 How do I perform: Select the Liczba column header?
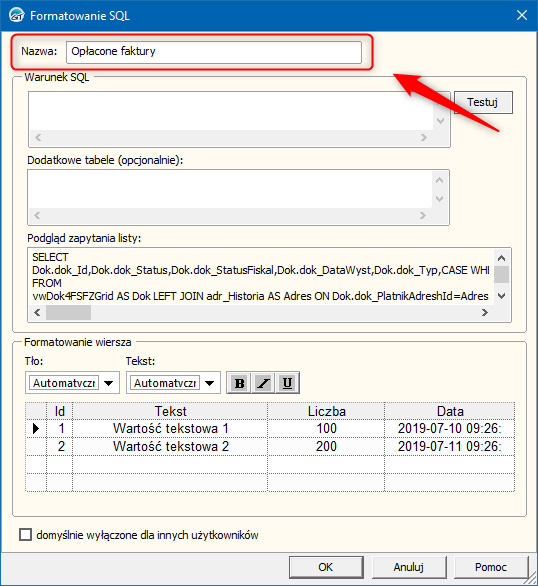click(x=326, y=411)
